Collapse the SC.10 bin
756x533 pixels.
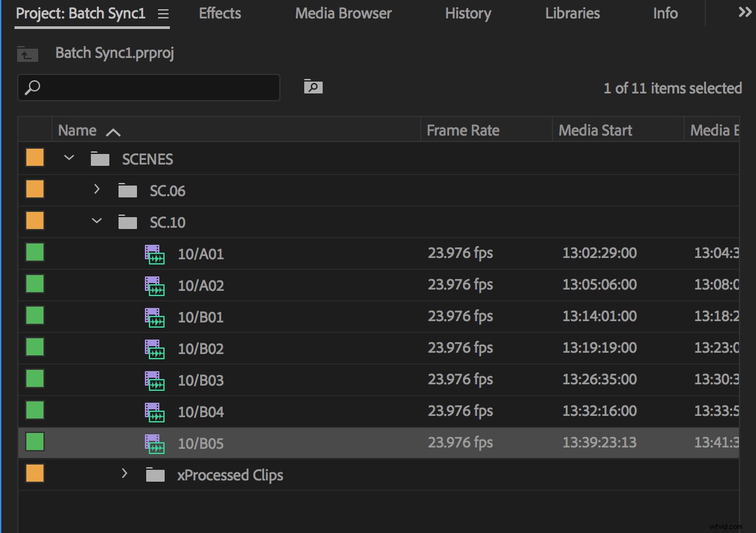tap(97, 222)
